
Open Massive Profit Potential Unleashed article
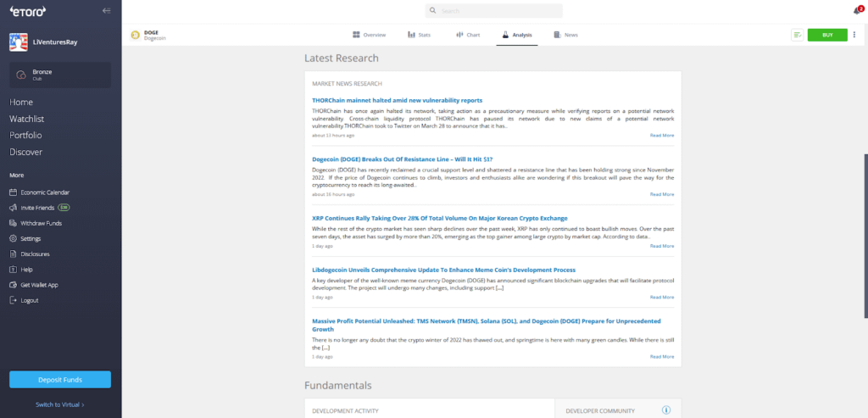tap(487, 325)
